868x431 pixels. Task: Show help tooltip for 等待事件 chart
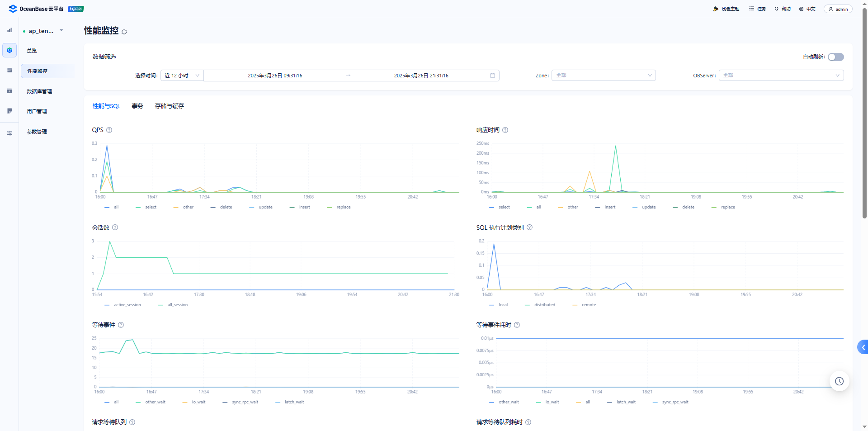121,325
